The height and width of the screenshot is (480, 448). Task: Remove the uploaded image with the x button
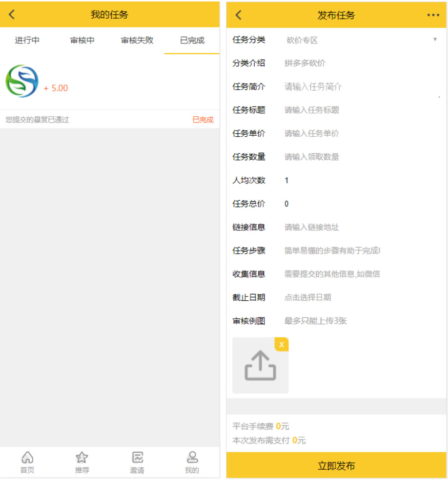coord(282,344)
